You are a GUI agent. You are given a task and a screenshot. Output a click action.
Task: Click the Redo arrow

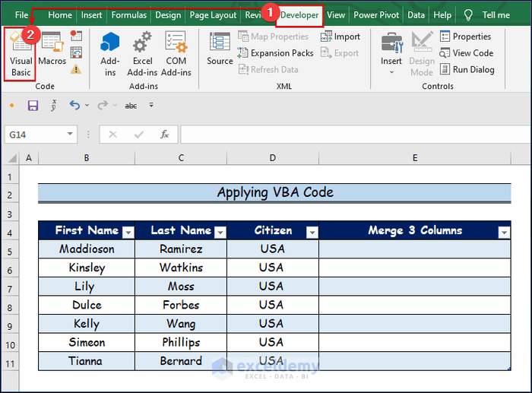coord(103,106)
